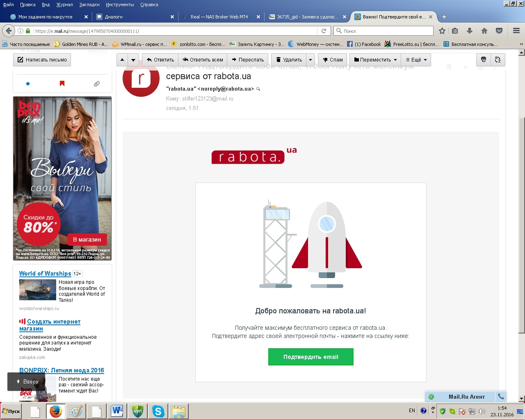Open Skype from the taskbar

click(158, 411)
